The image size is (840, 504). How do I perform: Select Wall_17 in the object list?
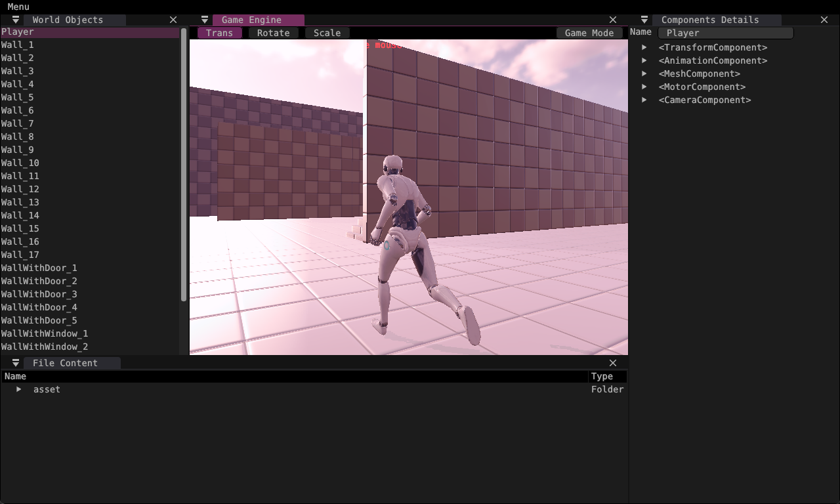[90, 255]
